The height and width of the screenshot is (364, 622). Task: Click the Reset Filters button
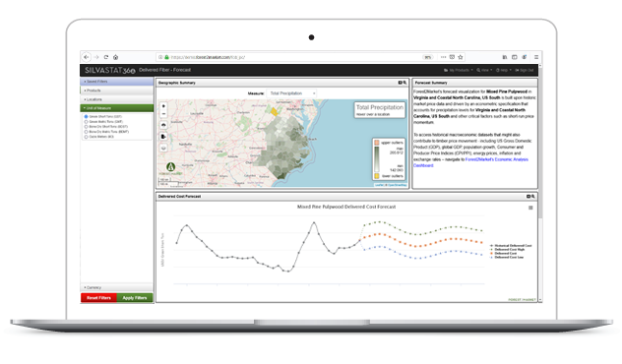click(x=98, y=298)
